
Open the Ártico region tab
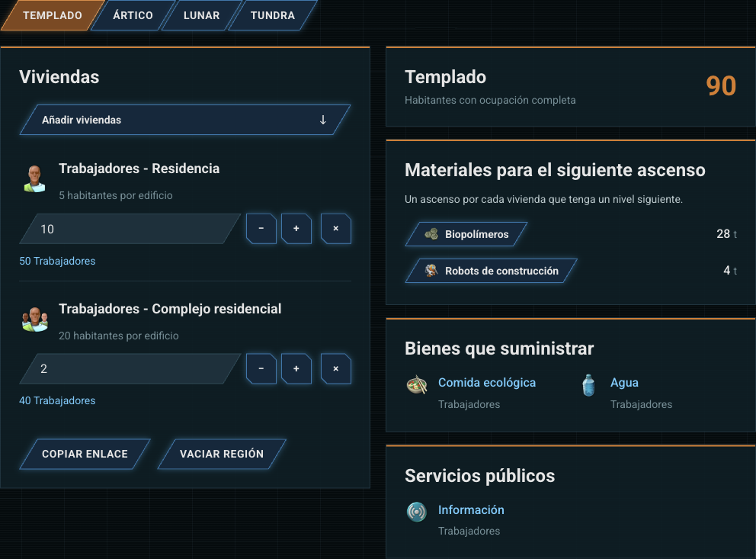pos(133,15)
